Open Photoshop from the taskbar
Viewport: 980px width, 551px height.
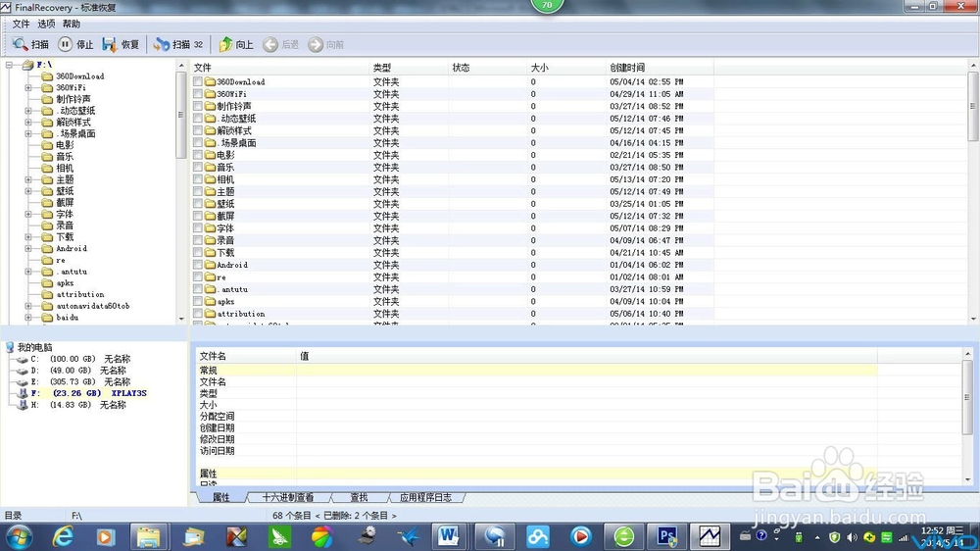click(x=666, y=536)
